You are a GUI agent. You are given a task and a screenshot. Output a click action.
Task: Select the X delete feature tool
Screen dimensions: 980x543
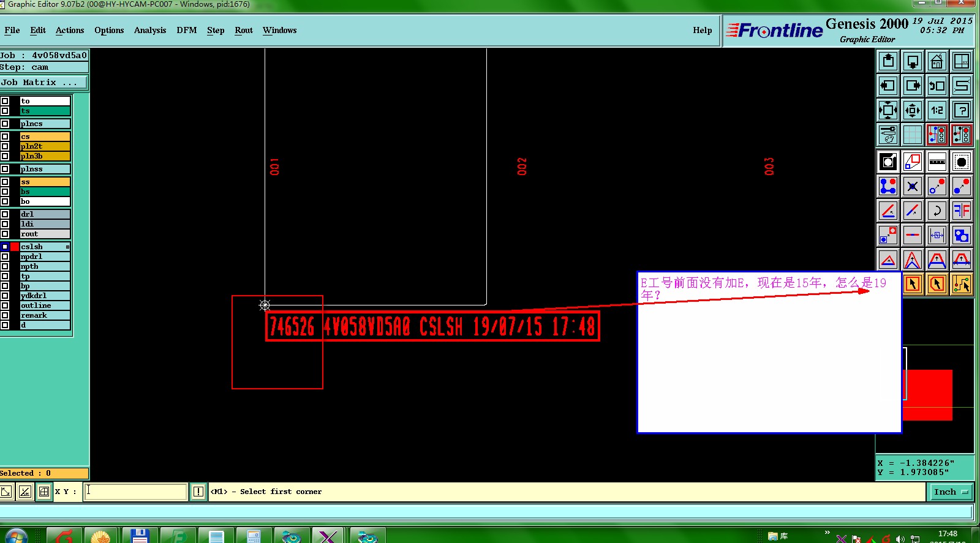pyautogui.click(x=913, y=186)
